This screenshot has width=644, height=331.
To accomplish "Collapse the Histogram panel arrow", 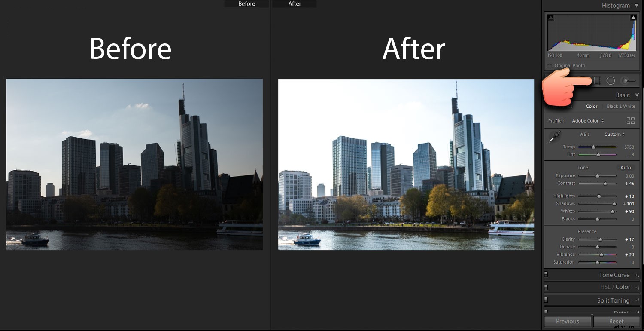I will [x=637, y=6].
